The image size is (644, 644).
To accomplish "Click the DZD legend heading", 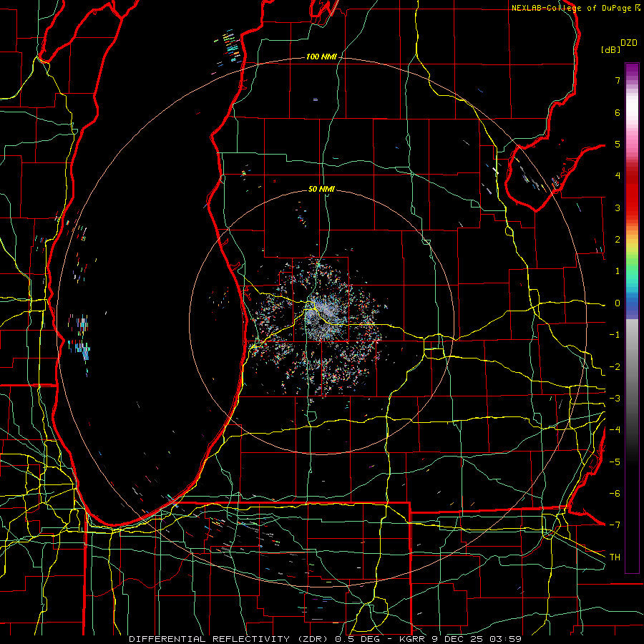I will [629, 43].
